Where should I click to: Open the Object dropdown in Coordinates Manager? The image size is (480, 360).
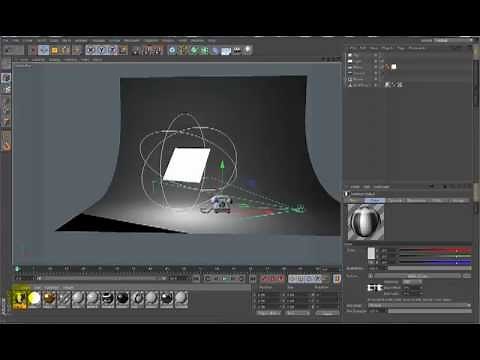pyautogui.click(x=269, y=313)
